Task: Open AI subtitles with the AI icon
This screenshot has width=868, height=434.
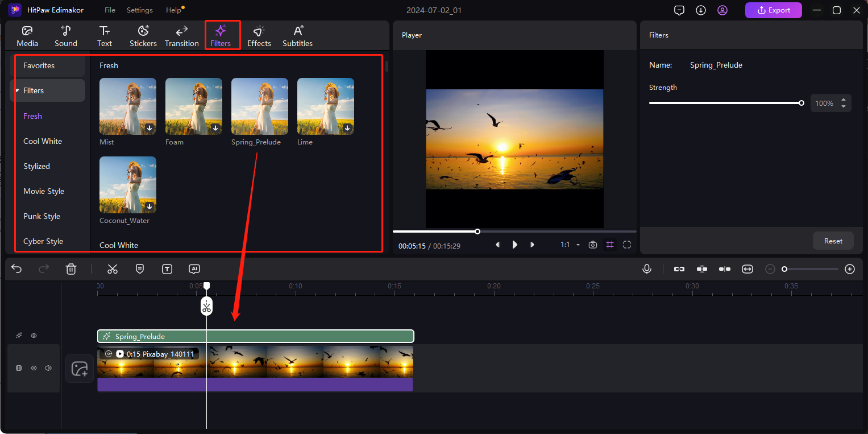Action: [194, 268]
